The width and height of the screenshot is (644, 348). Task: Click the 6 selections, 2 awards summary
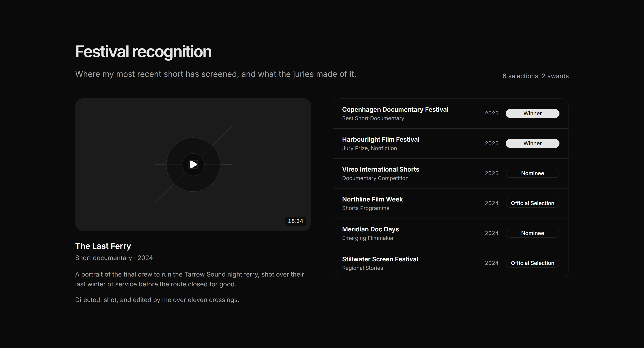pos(536,76)
